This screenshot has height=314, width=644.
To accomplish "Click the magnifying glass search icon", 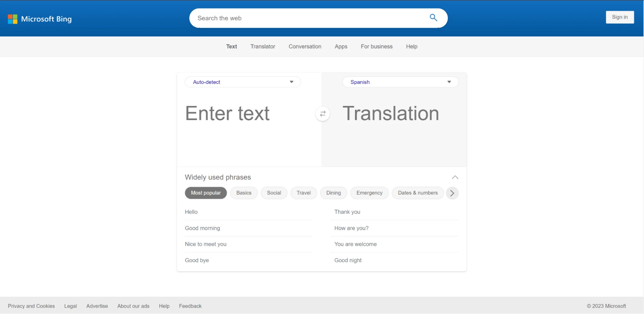I will [433, 18].
